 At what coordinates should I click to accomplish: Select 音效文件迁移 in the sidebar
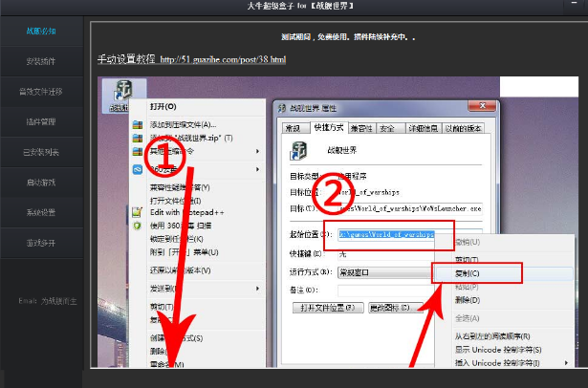(x=41, y=92)
